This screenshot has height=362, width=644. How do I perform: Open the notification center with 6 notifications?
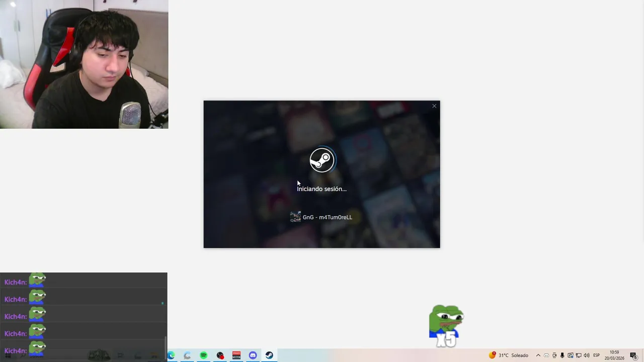pos(633,355)
